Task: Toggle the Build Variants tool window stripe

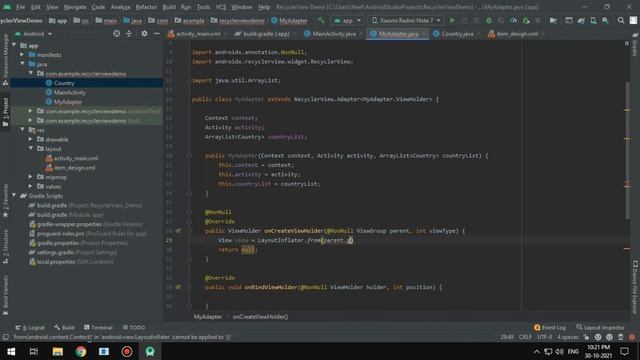Action: [x=5, y=296]
